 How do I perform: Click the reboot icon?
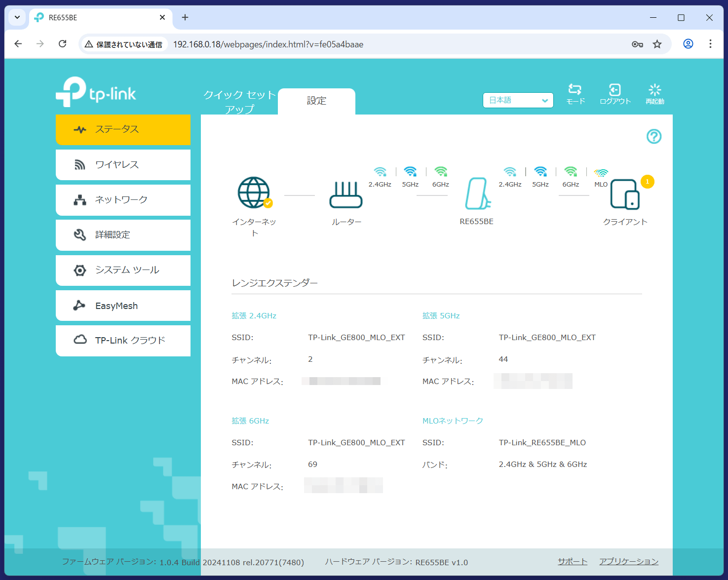tap(655, 89)
